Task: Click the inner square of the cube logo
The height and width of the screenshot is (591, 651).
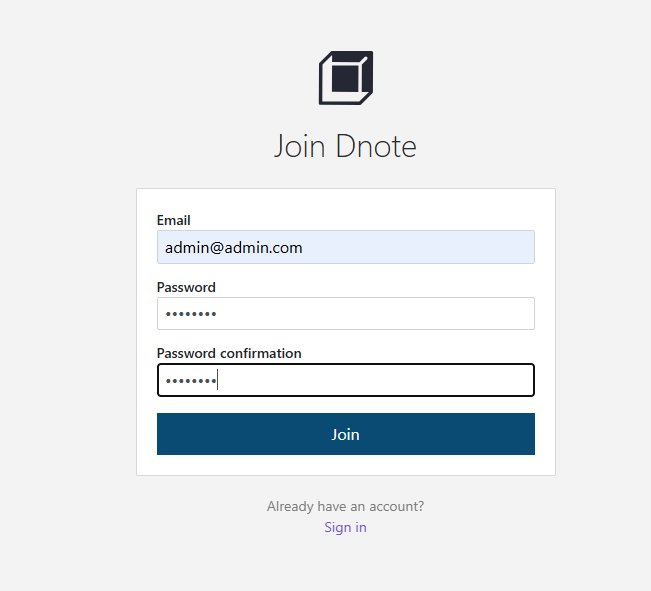Action: pyautogui.click(x=345, y=78)
